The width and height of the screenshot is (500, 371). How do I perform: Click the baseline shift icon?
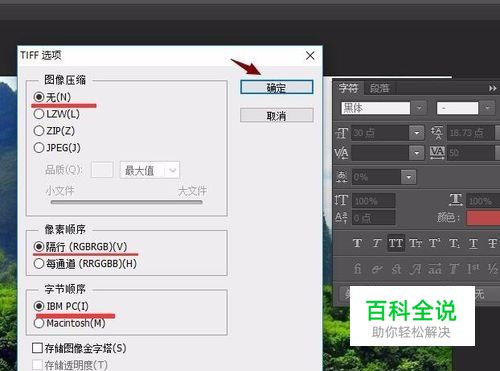click(x=341, y=217)
